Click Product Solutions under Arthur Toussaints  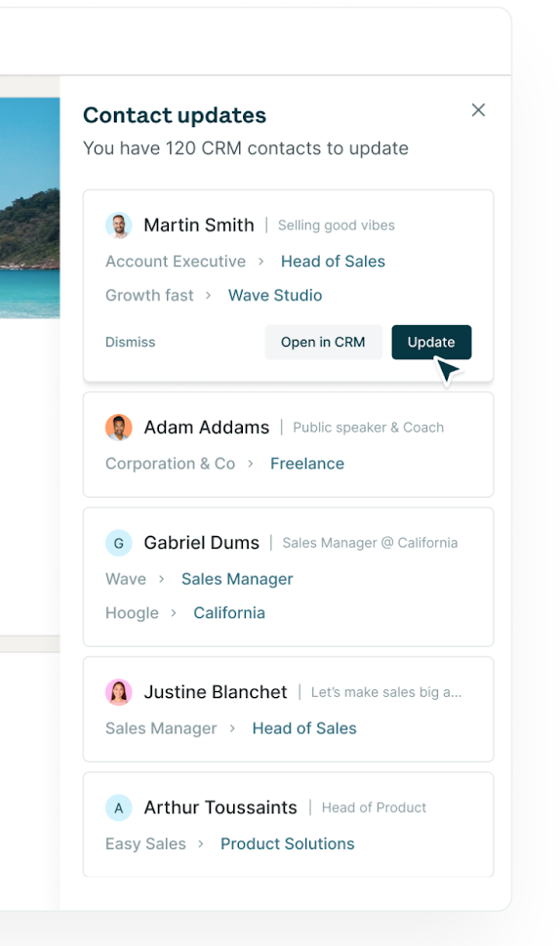[x=288, y=843]
